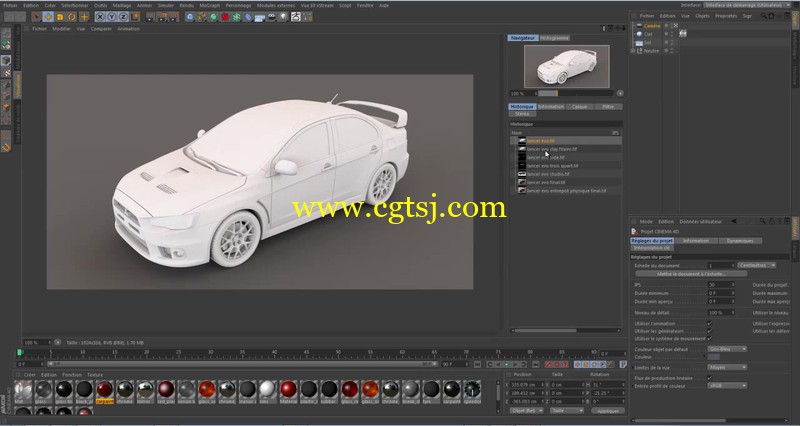Open the Limites de la vue dropdown
Viewport: 800px width, 426px height.
[727, 367]
